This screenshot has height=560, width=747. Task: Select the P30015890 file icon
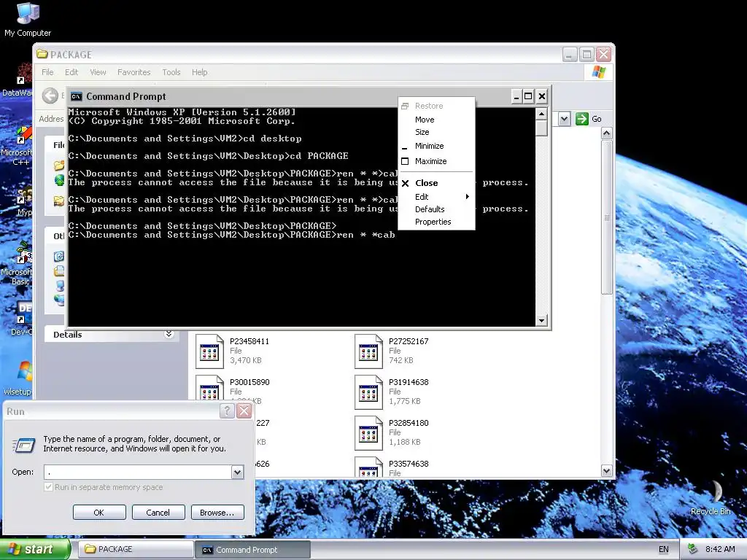point(209,388)
